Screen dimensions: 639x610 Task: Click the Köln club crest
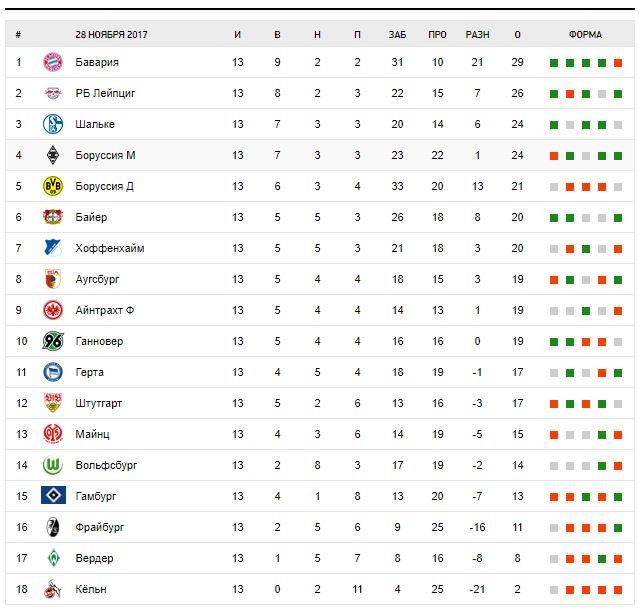point(53,589)
